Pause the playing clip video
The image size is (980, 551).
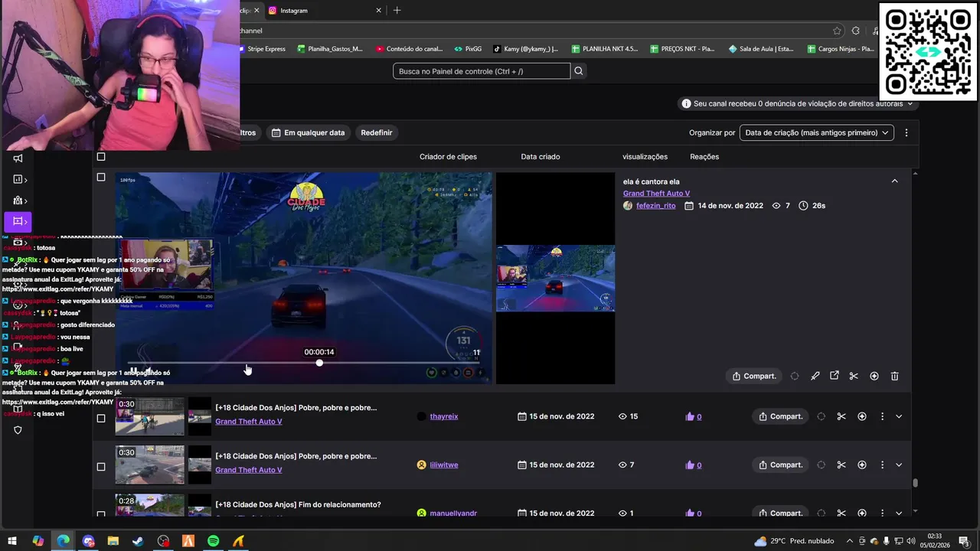point(133,371)
